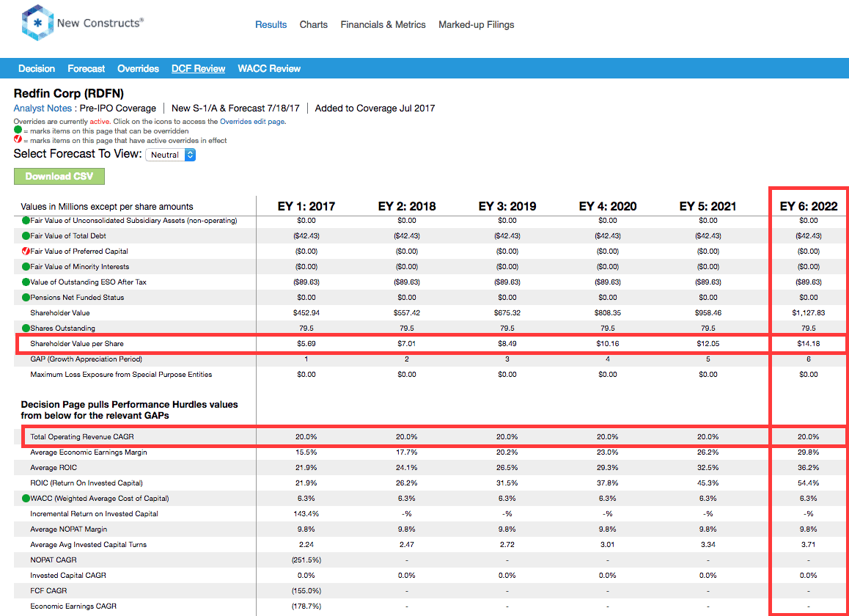This screenshot has width=849, height=616.
Task: Click the $1,127.83 Shareholder Value cell
Action: tap(809, 312)
